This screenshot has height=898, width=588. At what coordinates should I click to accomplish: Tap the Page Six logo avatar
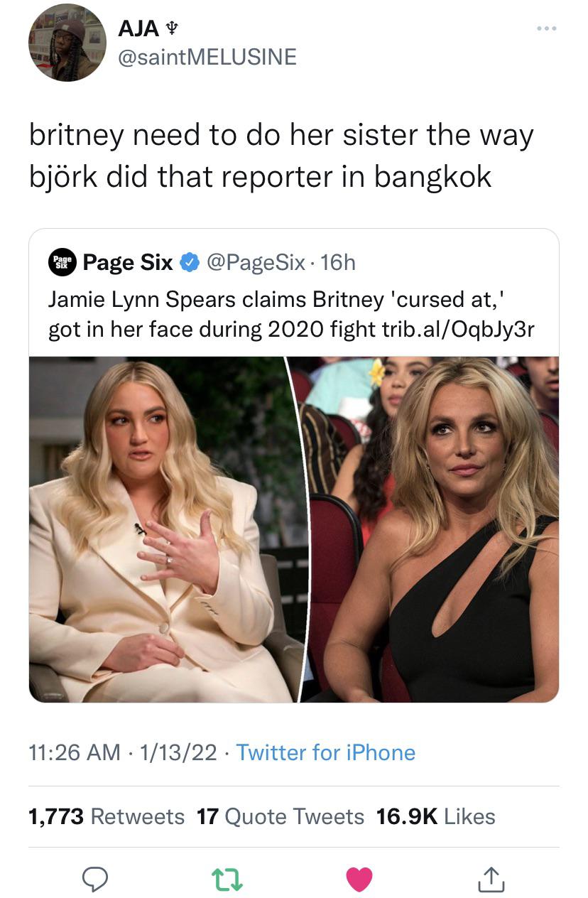[62, 263]
